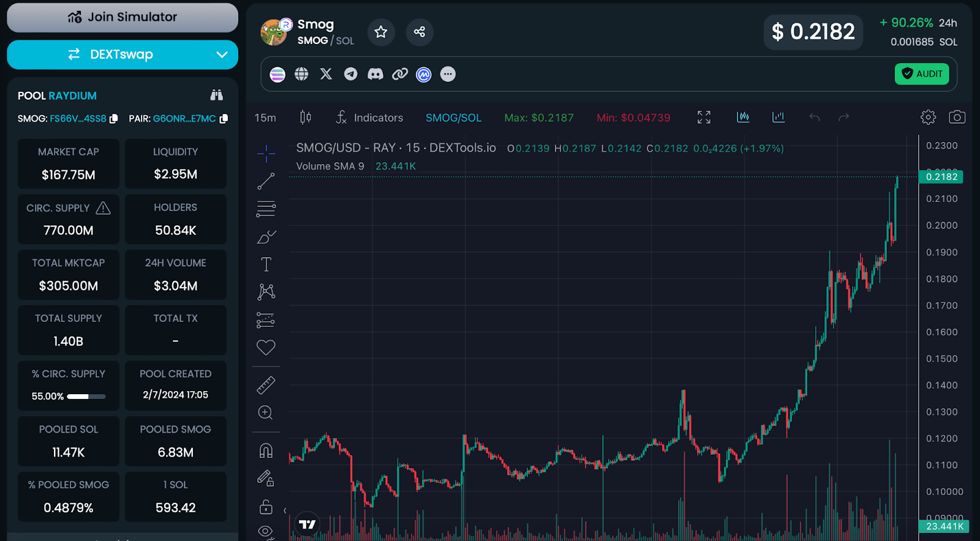Open the chain link icon

400,74
